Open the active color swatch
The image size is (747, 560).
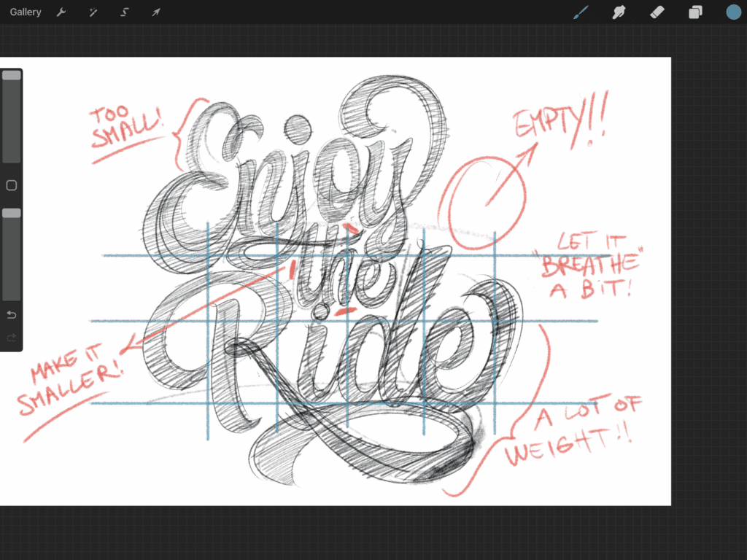pyautogui.click(x=733, y=12)
